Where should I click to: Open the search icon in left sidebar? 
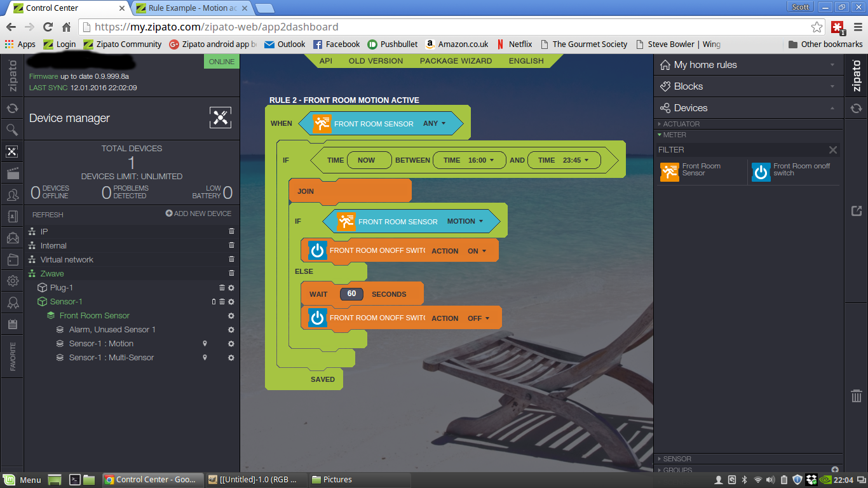coord(12,130)
